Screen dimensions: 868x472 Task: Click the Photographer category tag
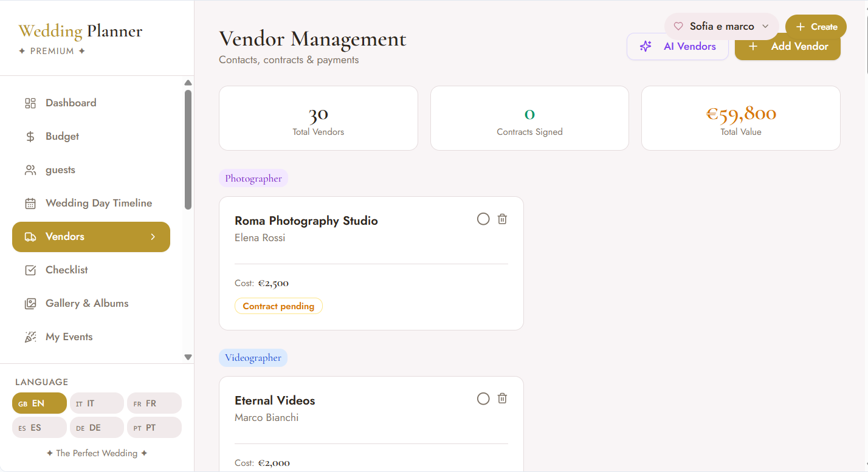coord(253,179)
